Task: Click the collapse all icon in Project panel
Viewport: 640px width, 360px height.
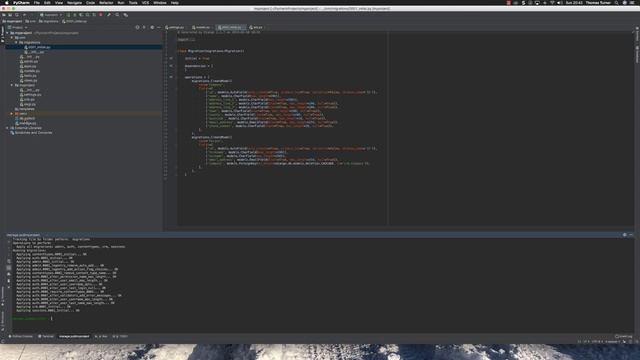Action: [x=144, y=27]
